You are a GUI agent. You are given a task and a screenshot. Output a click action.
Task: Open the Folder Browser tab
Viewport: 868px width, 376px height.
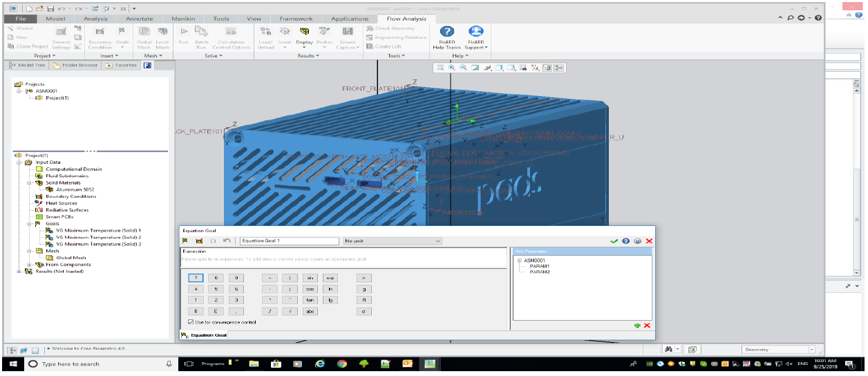pos(75,65)
